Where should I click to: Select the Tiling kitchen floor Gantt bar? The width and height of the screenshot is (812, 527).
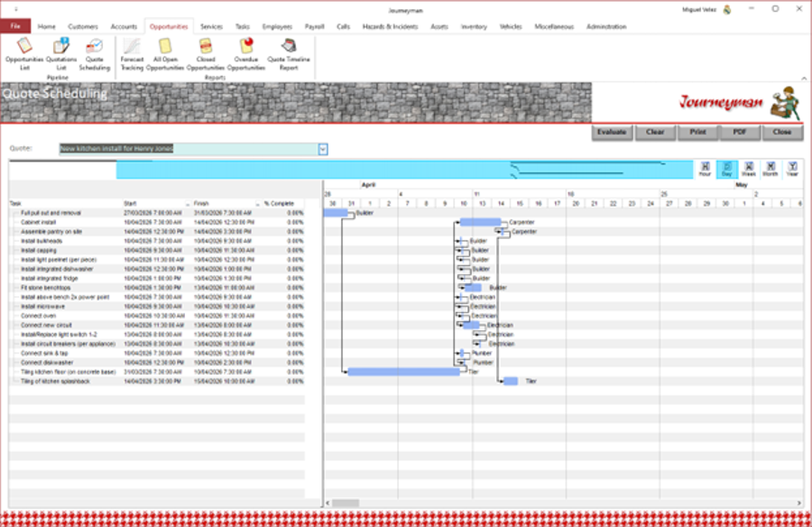tap(403, 372)
